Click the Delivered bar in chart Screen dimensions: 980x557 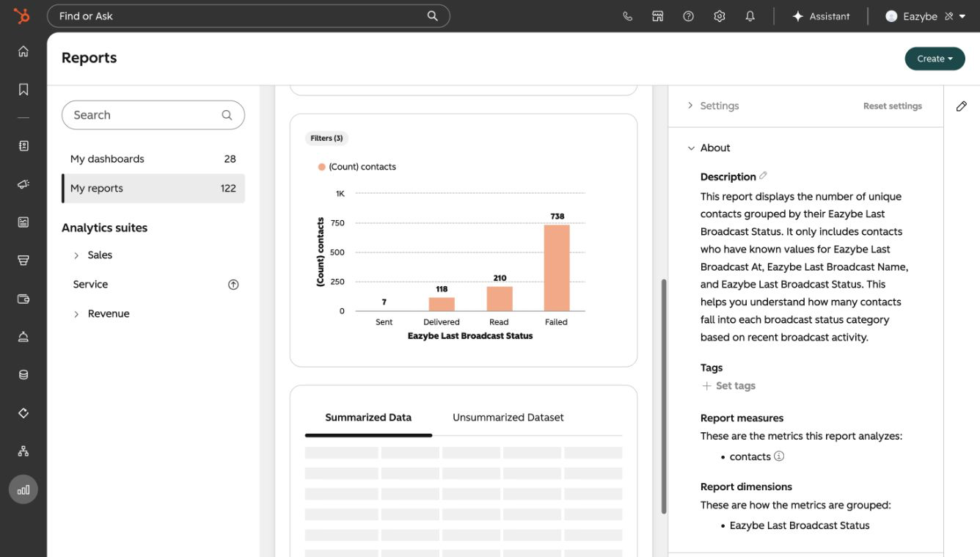(442, 304)
